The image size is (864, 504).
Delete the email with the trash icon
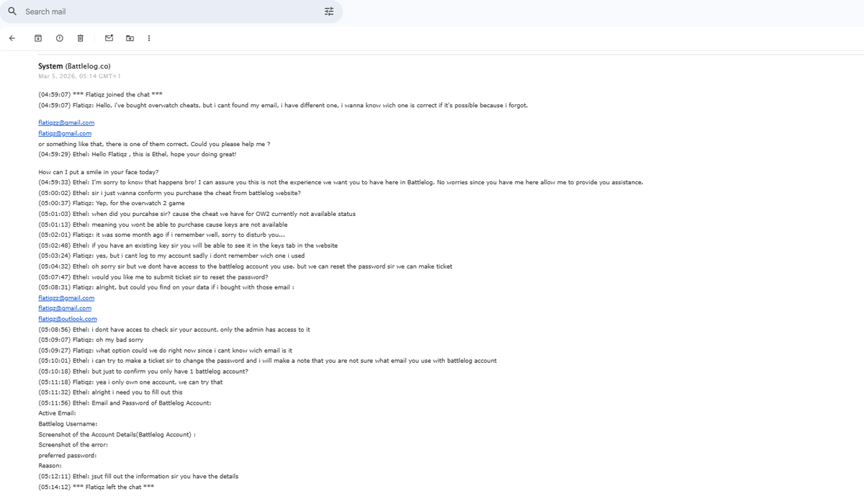81,38
